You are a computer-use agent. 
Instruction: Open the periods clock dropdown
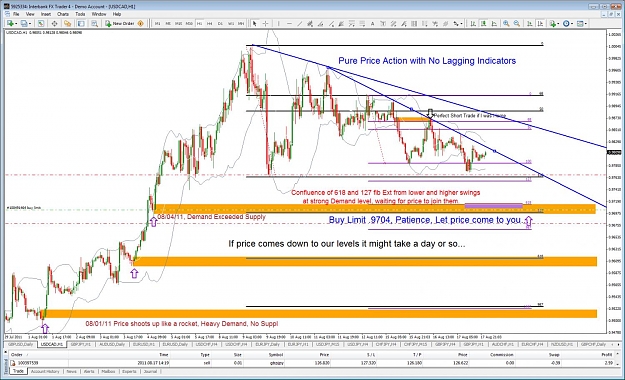pos(568,24)
